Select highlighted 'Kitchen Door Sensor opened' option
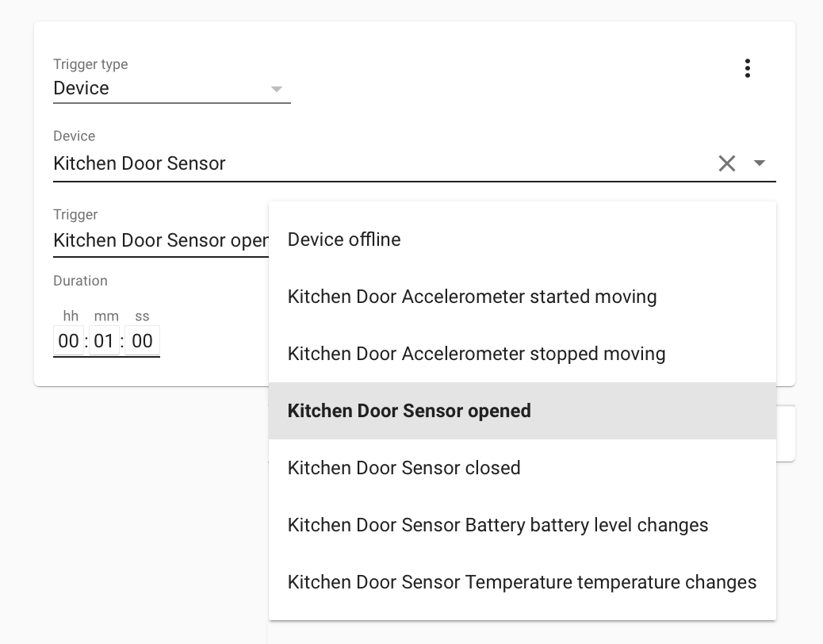Screen dimensions: 823x644 point(409,411)
